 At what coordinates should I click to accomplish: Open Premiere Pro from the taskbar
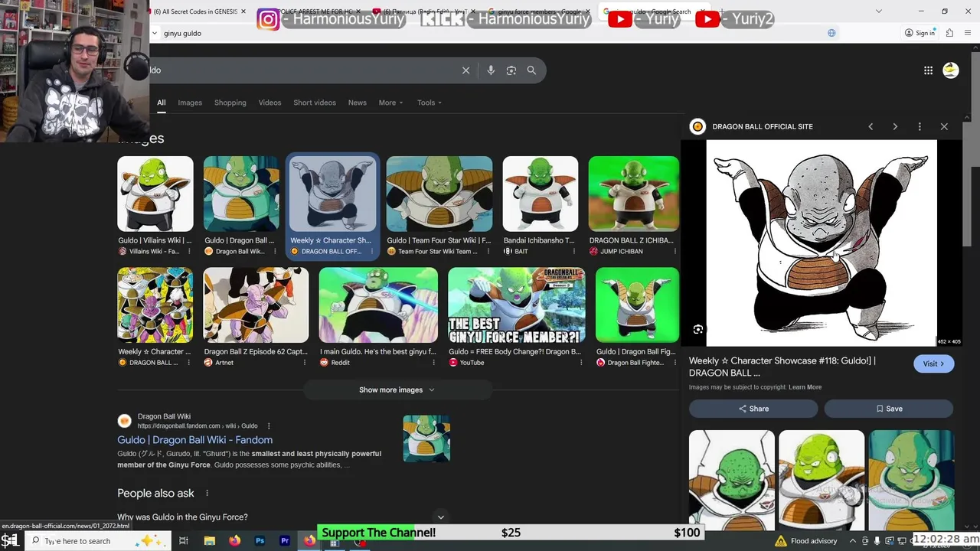(x=285, y=541)
